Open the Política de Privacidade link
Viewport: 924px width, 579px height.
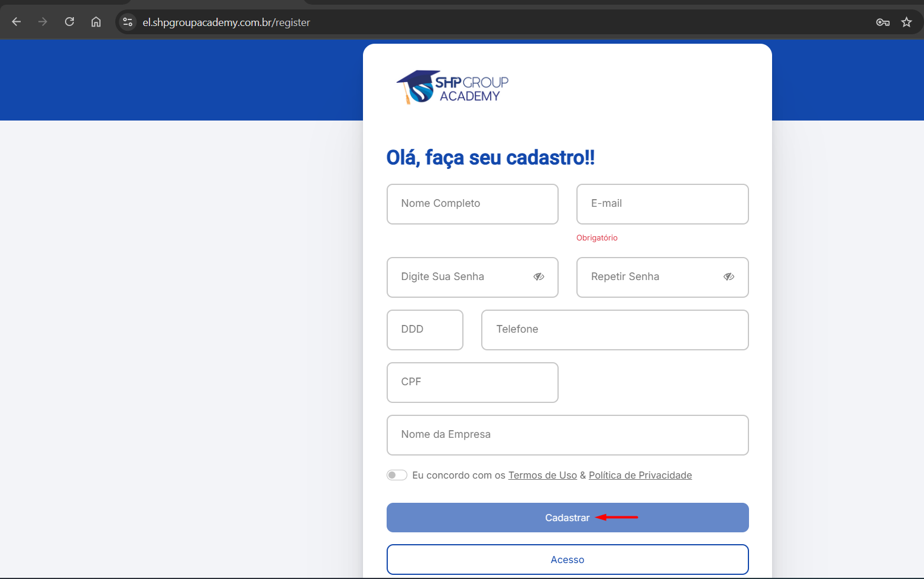click(x=640, y=475)
